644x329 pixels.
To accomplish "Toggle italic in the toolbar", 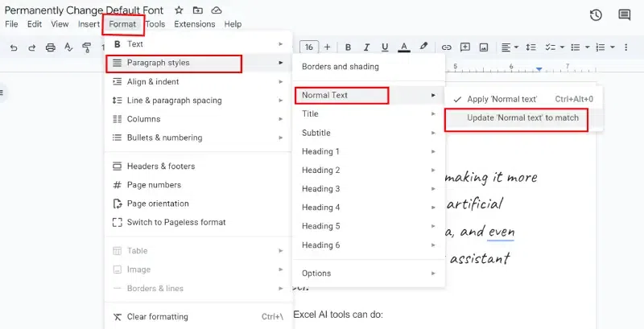I will pyautogui.click(x=366, y=47).
